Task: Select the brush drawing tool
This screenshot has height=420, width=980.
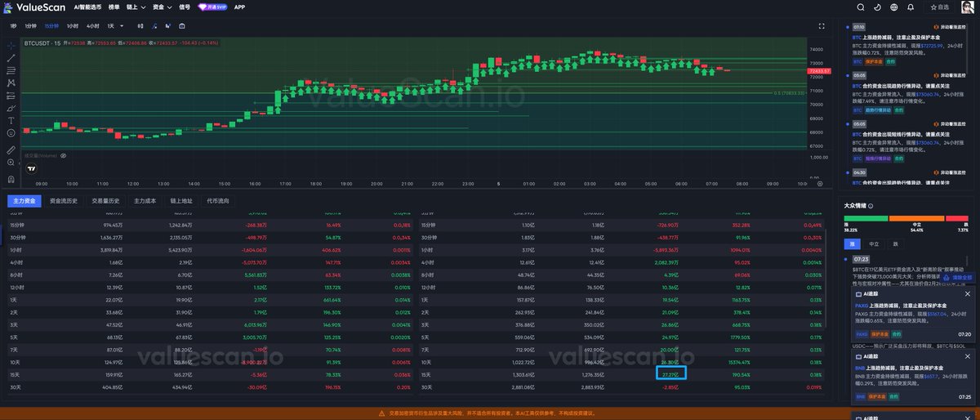Action: (x=11, y=108)
